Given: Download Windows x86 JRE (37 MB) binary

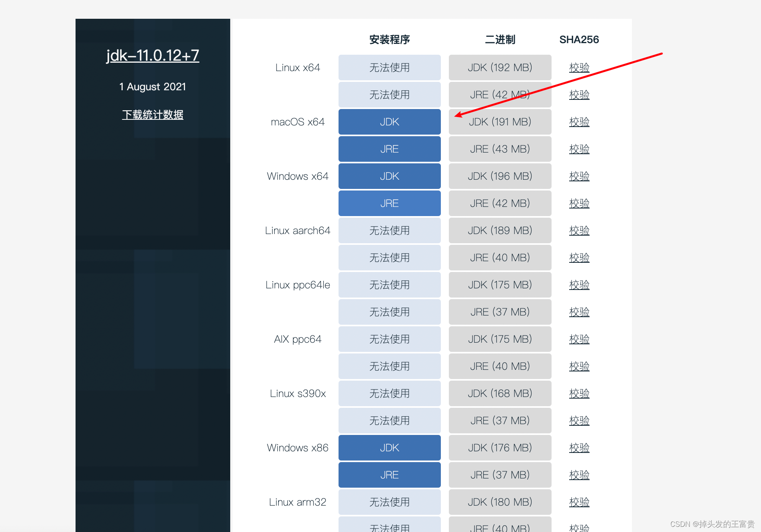Looking at the screenshot, I should (x=500, y=475).
